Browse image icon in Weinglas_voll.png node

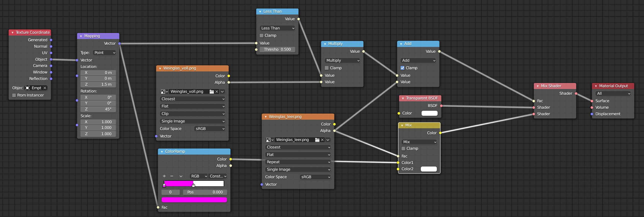pos(164,91)
